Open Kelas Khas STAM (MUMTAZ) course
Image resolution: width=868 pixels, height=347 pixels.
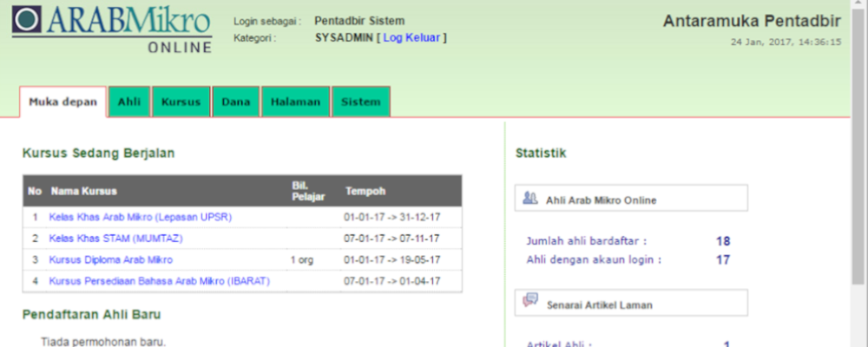click(115, 238)
